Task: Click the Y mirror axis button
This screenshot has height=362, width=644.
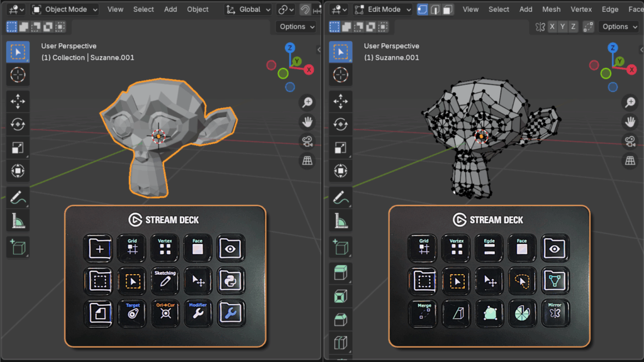Action: point(563,26)
